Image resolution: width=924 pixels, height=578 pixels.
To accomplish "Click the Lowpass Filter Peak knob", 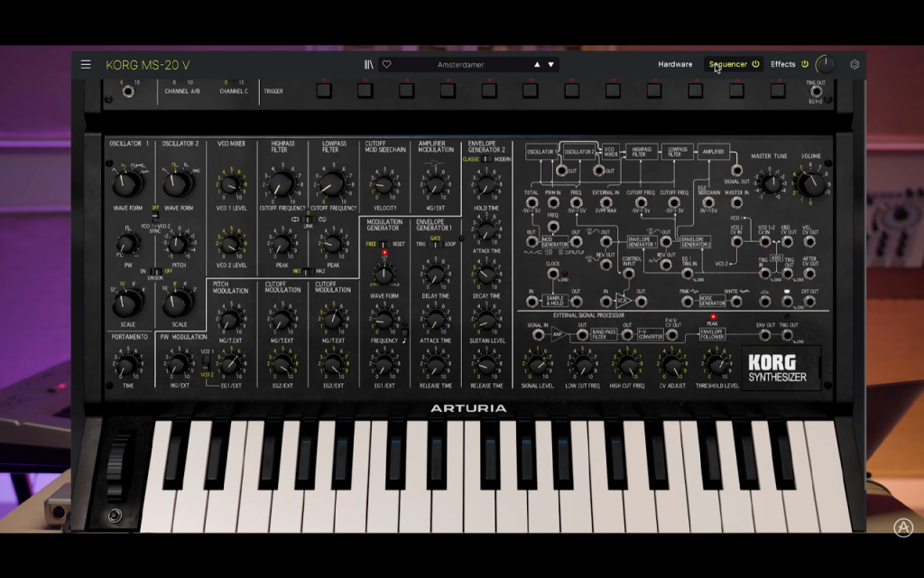I will click(x=333, y=243).
